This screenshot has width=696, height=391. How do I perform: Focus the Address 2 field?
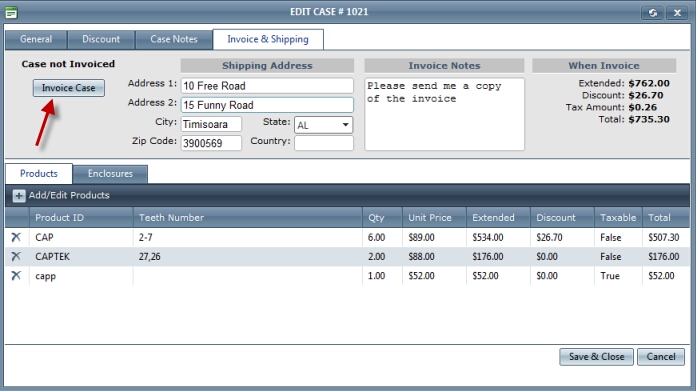click(x=267, y=105)
